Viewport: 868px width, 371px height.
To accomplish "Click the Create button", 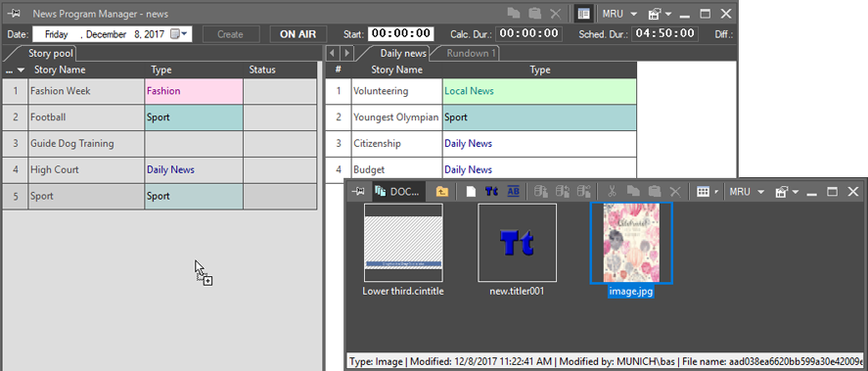I will (230, 34).
